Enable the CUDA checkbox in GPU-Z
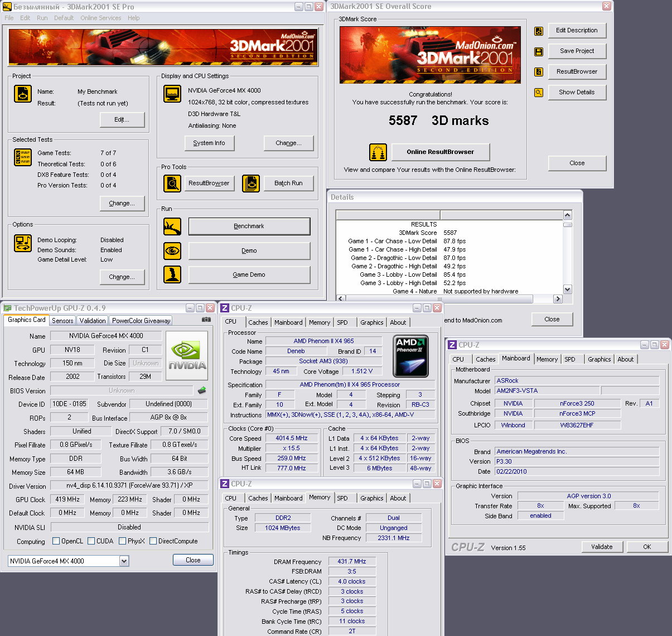This screenshot has height=636, width=672. click(x=91, y=541)
